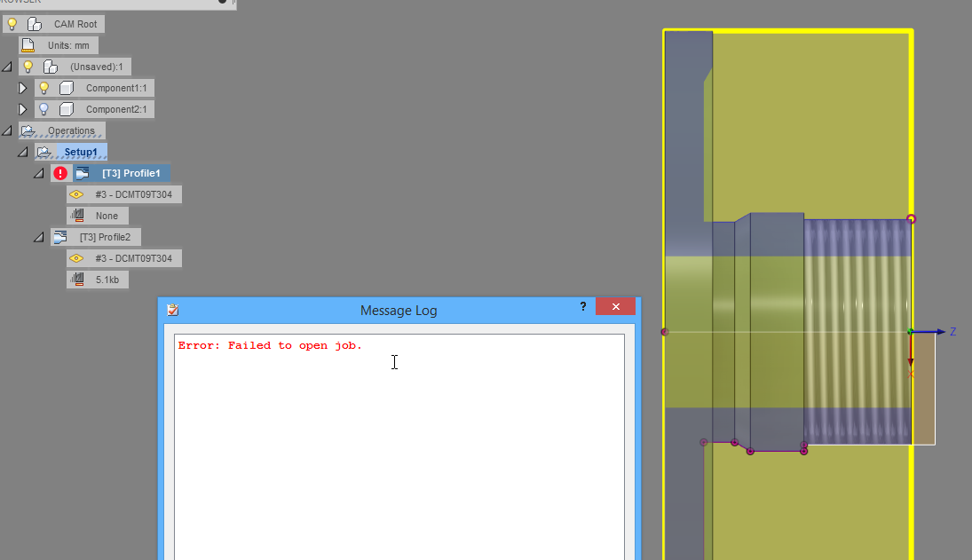Collapse the Setup1 node

click(22, 151)
